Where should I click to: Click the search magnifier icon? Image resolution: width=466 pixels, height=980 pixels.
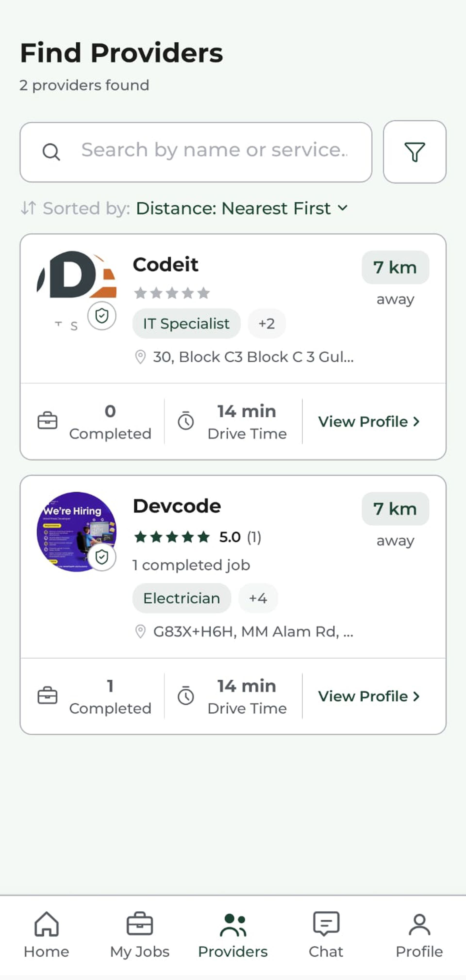click(x=51, y=152)
